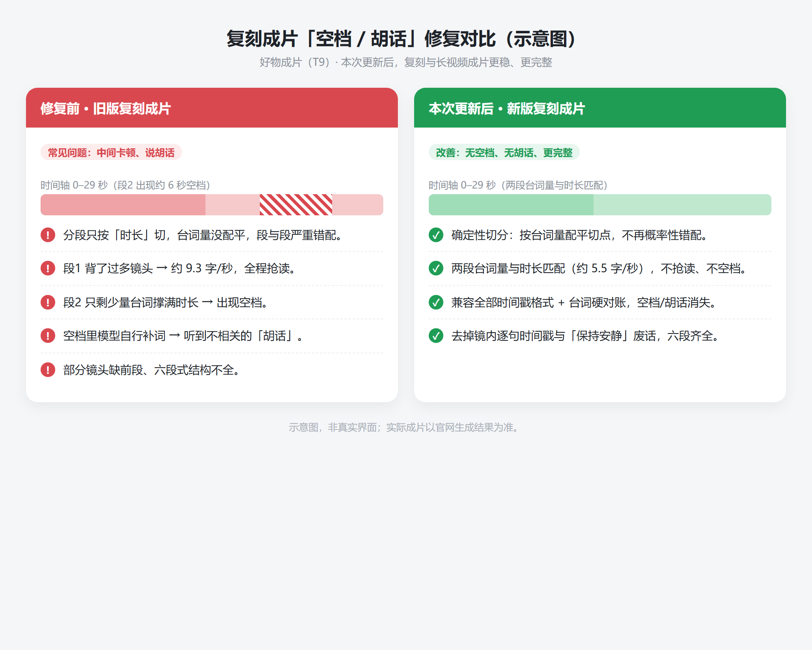Click the darker green first segment of new timeline
This screenshot has height=650, width=812.
[x=511, y=205]
